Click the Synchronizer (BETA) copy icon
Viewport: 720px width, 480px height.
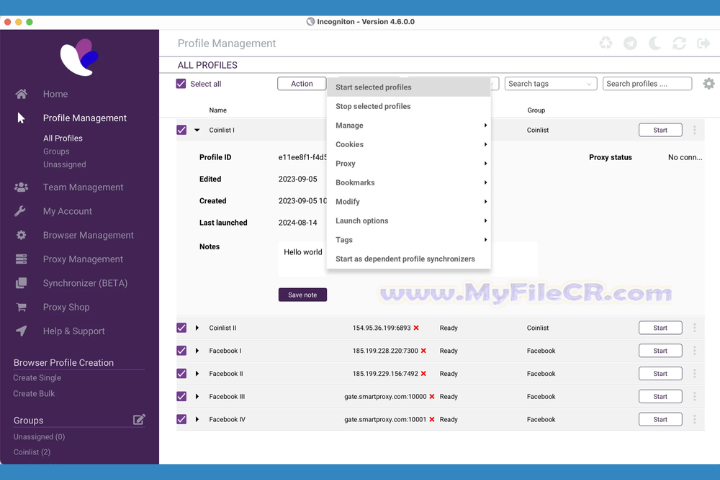[21, 283]
